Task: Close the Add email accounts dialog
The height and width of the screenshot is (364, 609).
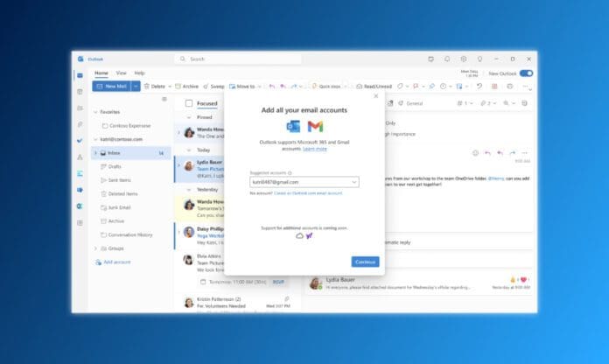Action: tap(377, 96)
